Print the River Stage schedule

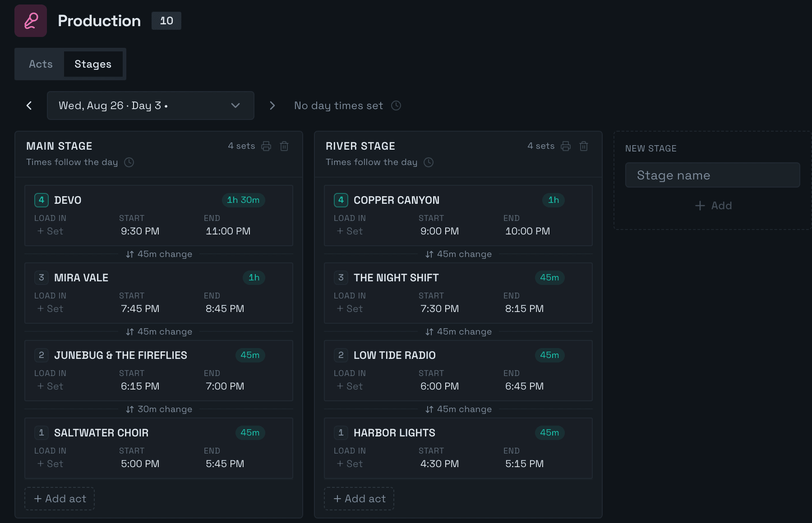click(x=566, y=146)
